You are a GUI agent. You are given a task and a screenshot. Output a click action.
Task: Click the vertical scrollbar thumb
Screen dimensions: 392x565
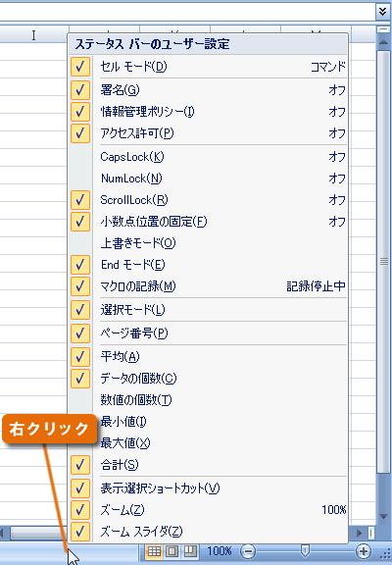[383, 262]
